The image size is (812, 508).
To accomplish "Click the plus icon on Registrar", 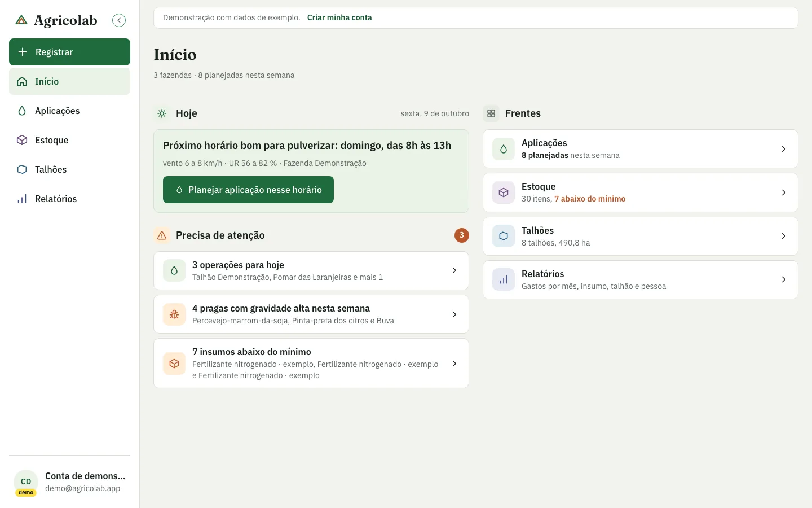I will (x=23, y=52).
